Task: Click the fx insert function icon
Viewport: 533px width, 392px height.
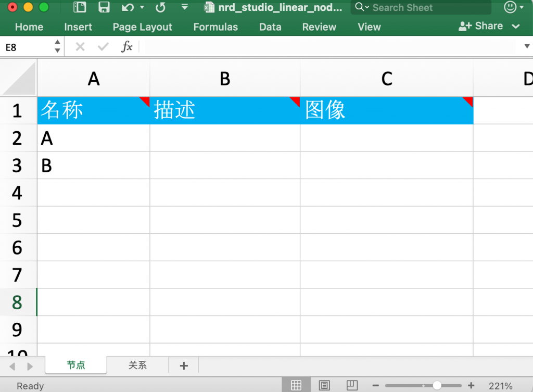Action: coord(126,47)
